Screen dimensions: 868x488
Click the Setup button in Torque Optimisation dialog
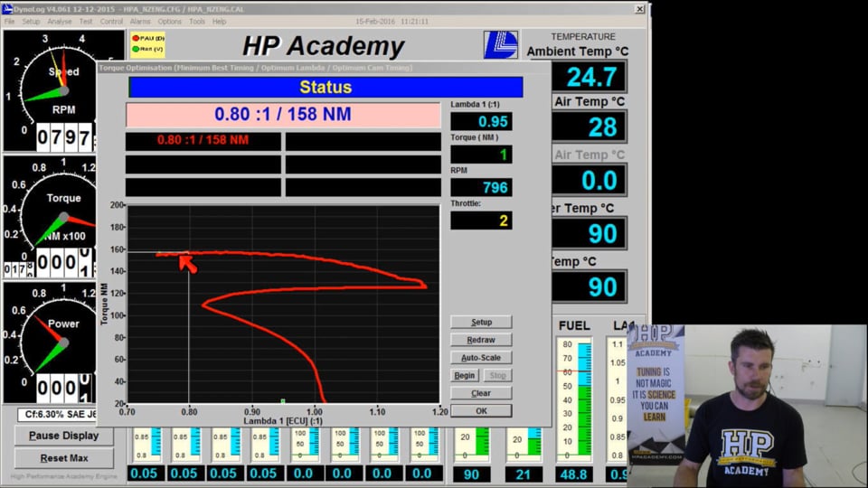(x=481, y=322)
